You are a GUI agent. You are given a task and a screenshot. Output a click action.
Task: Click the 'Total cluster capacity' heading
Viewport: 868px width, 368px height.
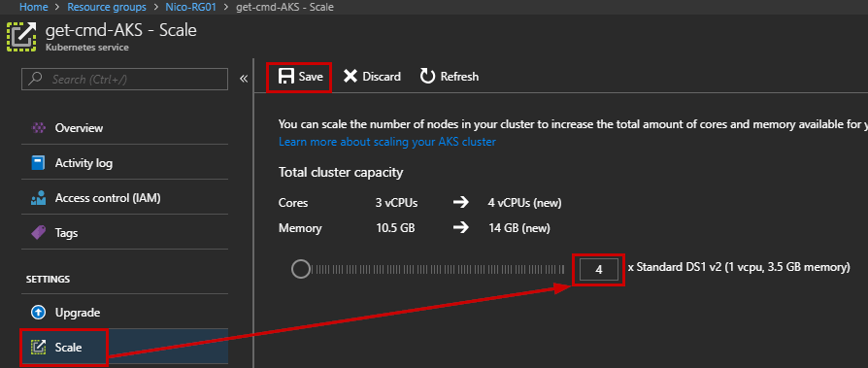(x=341, y=173)
